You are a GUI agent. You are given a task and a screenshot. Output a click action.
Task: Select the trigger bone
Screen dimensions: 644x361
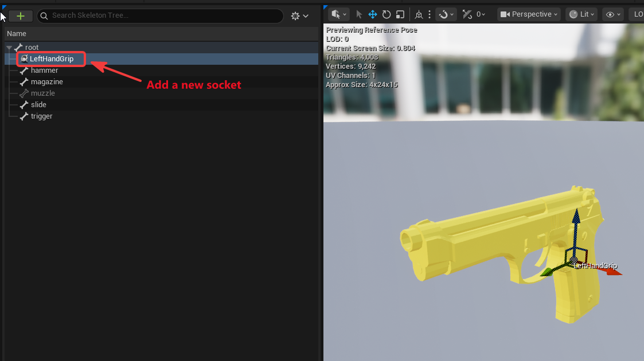click(41, 116)
